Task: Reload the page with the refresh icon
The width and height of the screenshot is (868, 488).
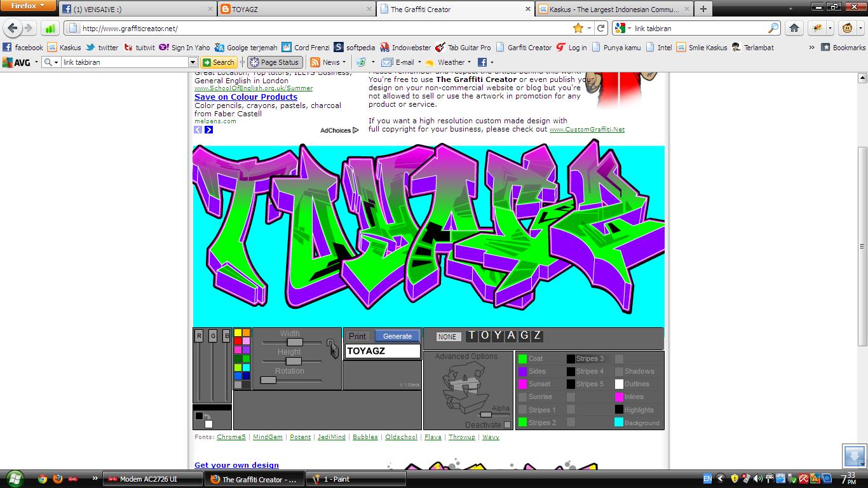Action: point(600,28)
